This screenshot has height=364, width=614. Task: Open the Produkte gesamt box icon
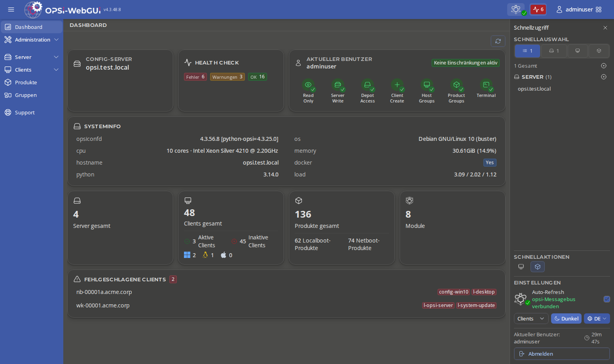point(299,201)
